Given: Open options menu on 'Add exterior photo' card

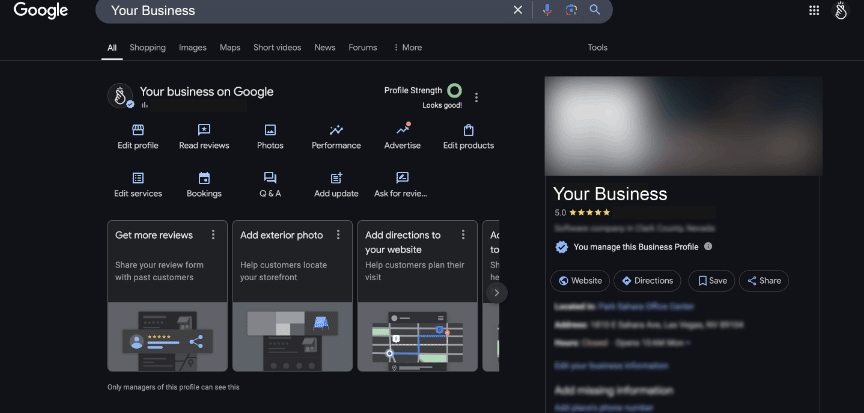Looking at the screenshot, I should click(x=338, y=235).
